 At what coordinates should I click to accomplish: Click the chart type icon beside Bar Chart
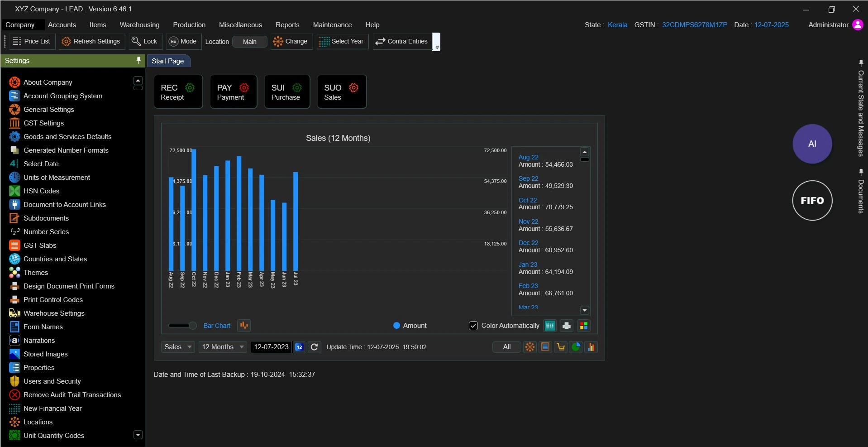(244, 326)
